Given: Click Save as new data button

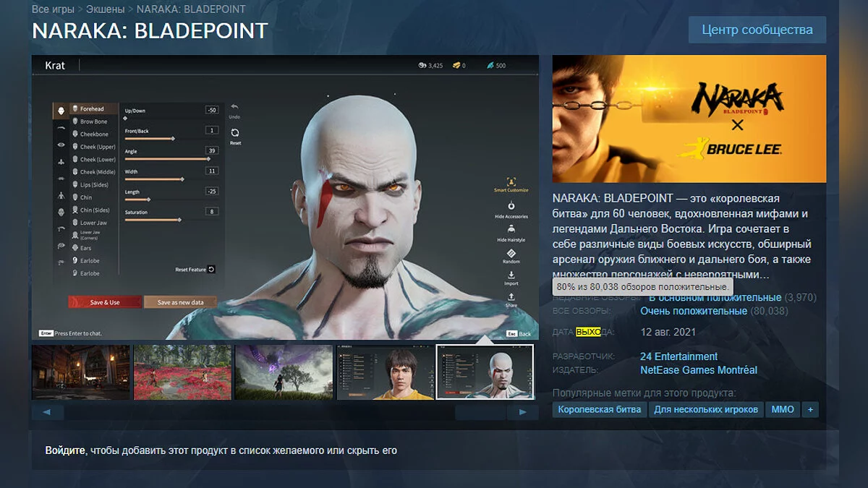Looking at the screenshot, I should pyautogui.click(x=180, y=302).
